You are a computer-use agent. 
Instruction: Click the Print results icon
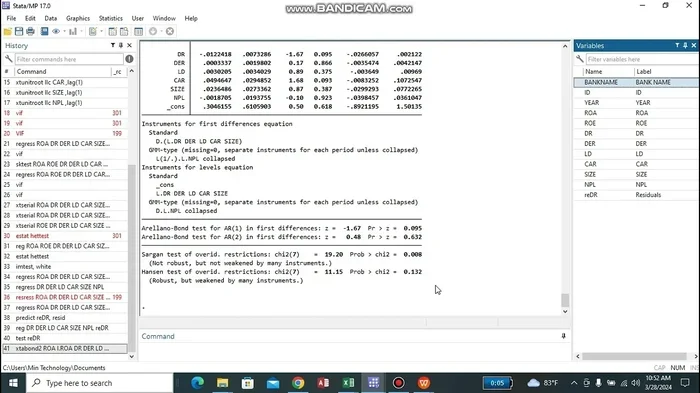click(x=30, y=31)
